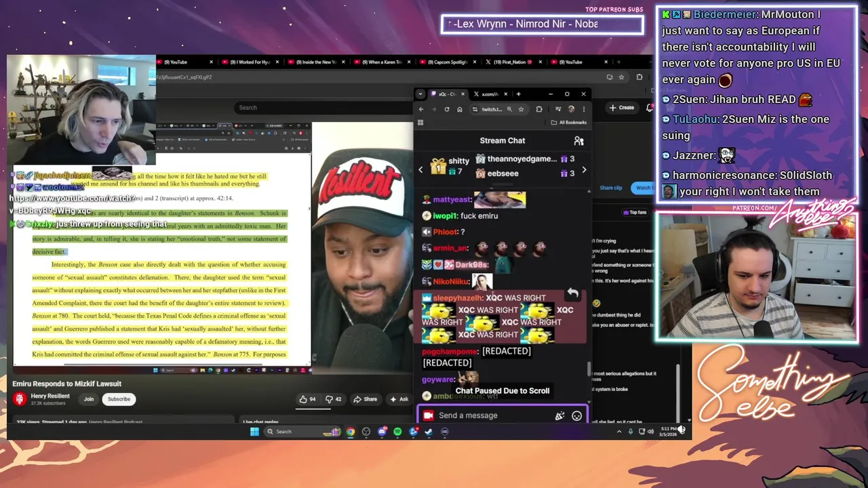Screen dimensions: 868x488
Task: Like the video with 94 likes
Action: point(307,399)
